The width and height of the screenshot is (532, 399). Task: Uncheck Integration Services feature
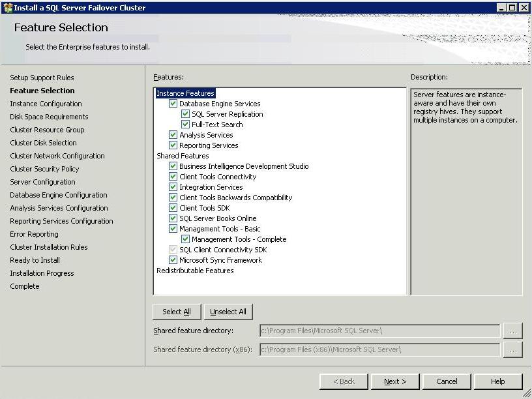173,186
